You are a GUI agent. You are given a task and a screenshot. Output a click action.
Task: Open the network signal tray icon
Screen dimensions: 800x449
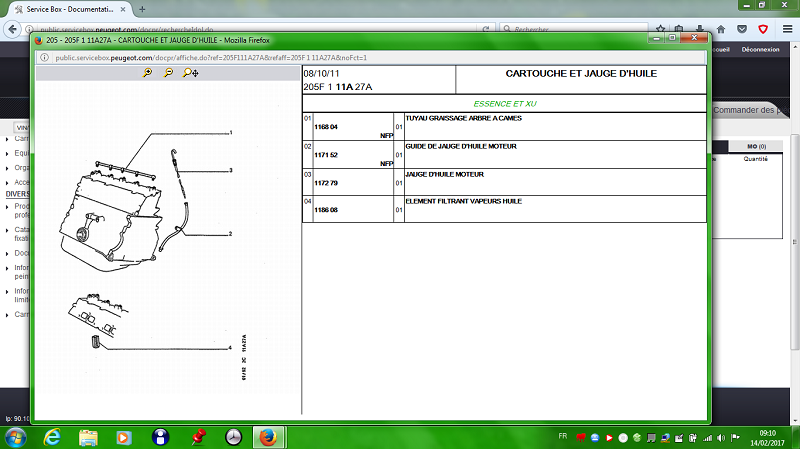707,438
